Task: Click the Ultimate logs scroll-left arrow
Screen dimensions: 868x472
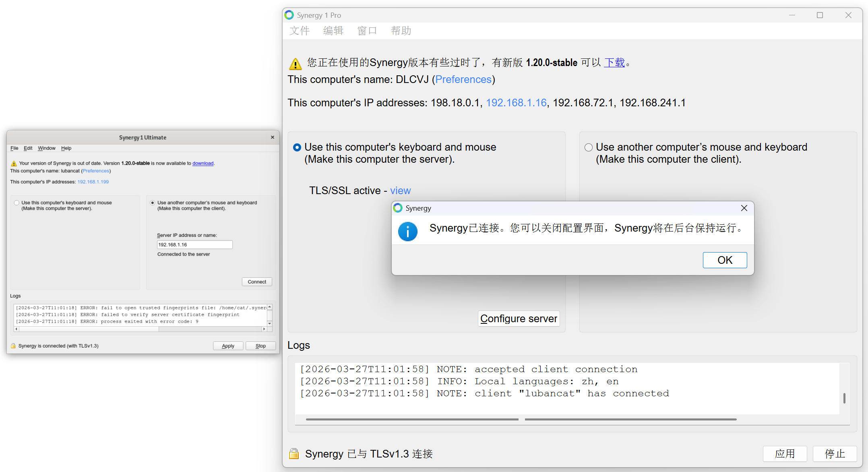Action: click(x=17, y=329)
